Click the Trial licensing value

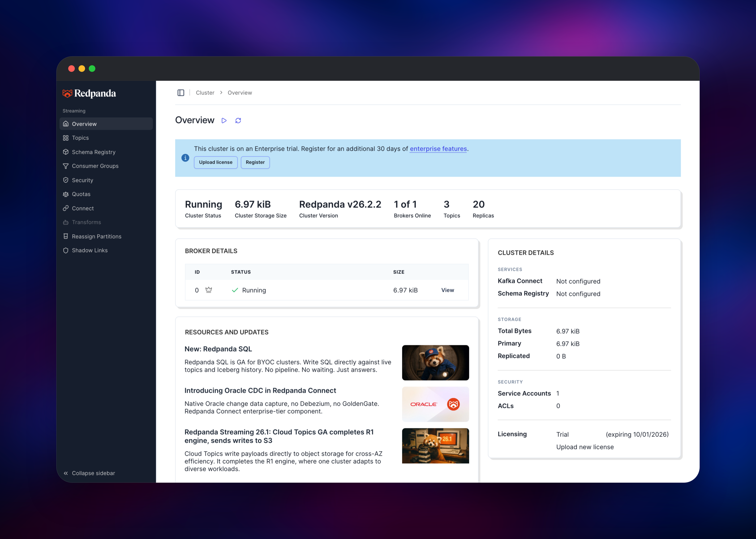(x=563, y=434)
